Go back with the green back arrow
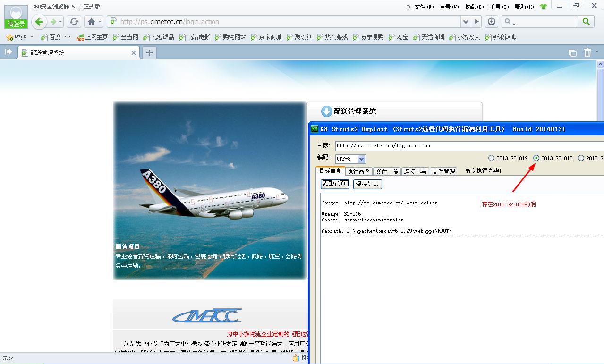This screenshot has height=364, width=604. 39,22
